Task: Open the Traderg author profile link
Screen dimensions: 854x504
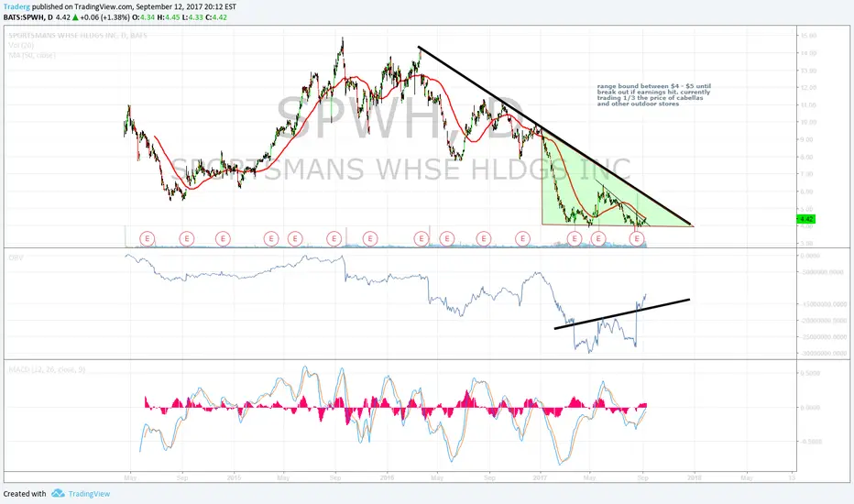Action: [16, 7]
